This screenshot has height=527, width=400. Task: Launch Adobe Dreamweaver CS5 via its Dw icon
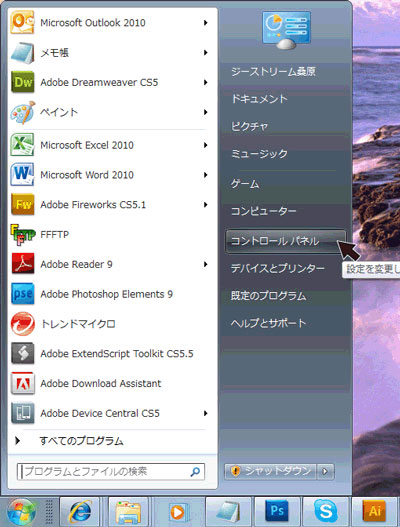coord(22,82)
